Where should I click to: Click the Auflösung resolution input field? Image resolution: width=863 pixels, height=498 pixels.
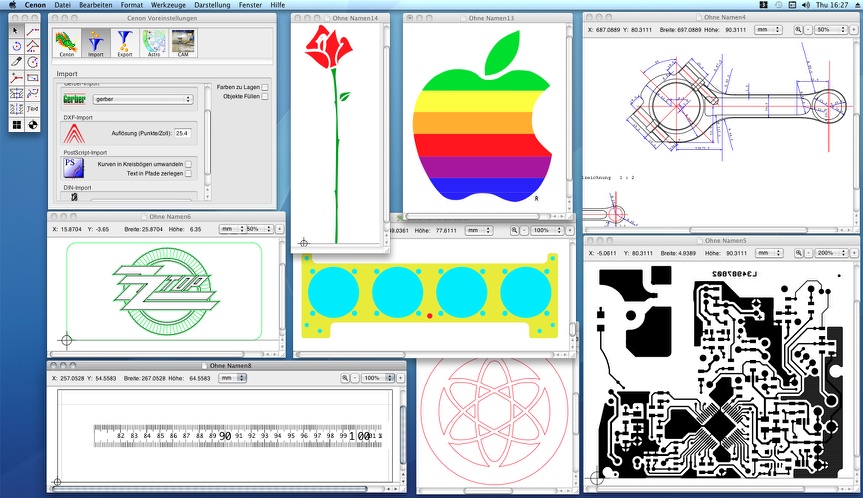(185, 132)
